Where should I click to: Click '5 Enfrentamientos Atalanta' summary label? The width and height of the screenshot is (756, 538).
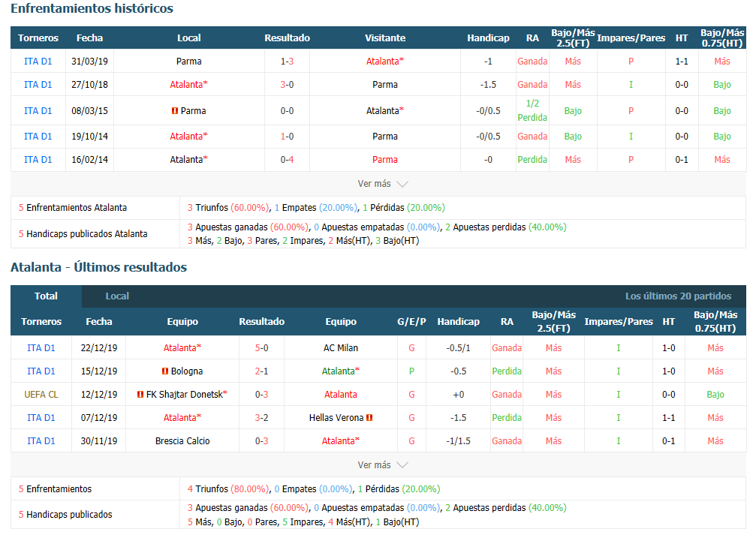(x=73, y=208)
